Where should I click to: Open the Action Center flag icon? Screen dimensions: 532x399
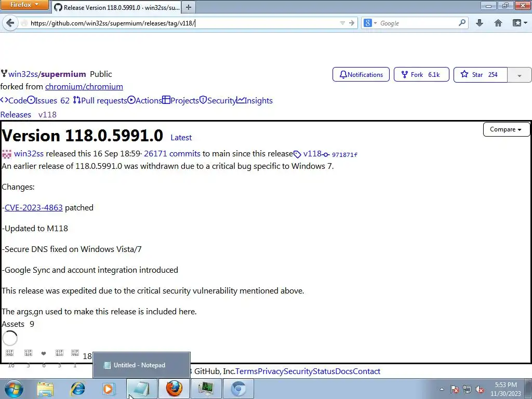coord(455,389)
